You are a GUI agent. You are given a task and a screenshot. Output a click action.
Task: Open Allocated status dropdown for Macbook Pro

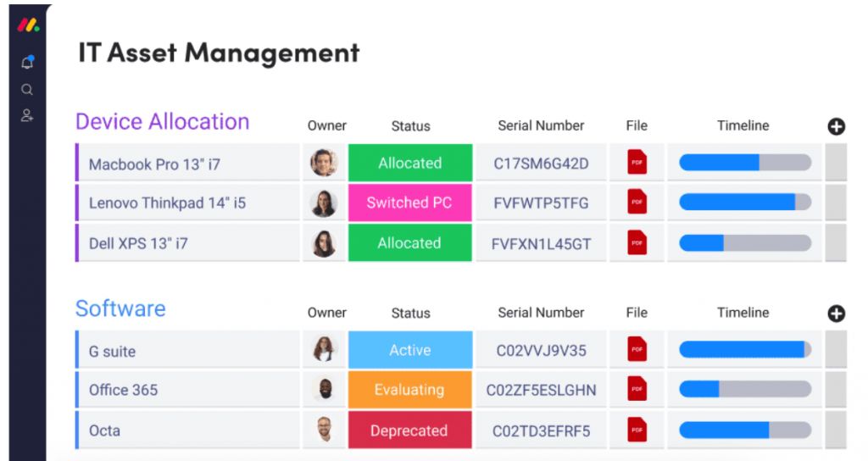pyautogui.click(x=410, y=163)
